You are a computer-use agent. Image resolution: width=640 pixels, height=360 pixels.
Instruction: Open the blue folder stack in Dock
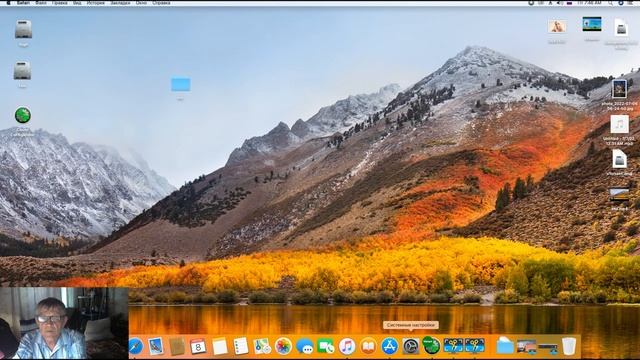(x=505, y=346)
